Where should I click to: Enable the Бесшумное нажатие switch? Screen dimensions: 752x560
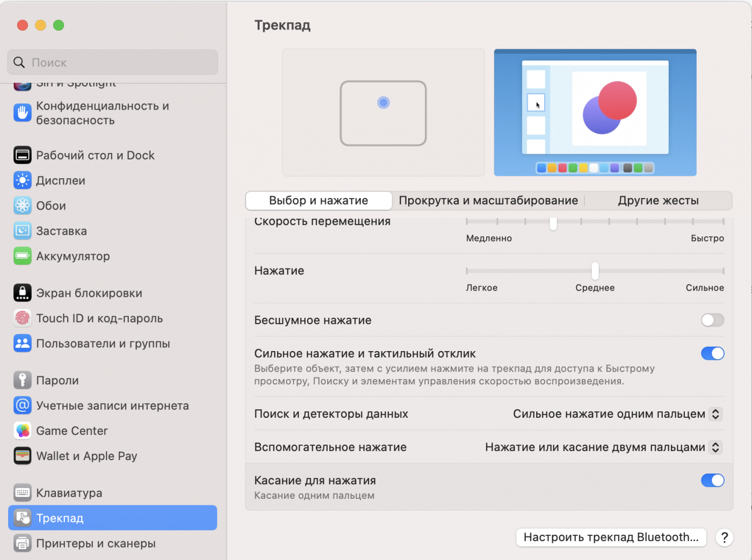(712, 320)
